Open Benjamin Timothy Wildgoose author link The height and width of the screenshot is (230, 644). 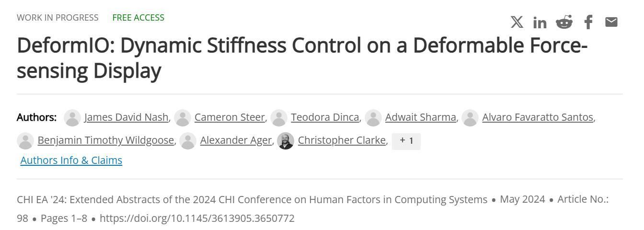[x=106, y=140]
